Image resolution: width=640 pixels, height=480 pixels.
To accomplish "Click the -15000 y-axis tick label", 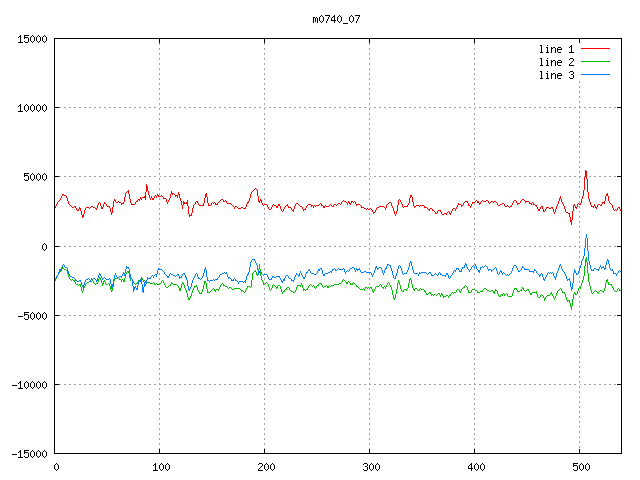I will 29,453.
